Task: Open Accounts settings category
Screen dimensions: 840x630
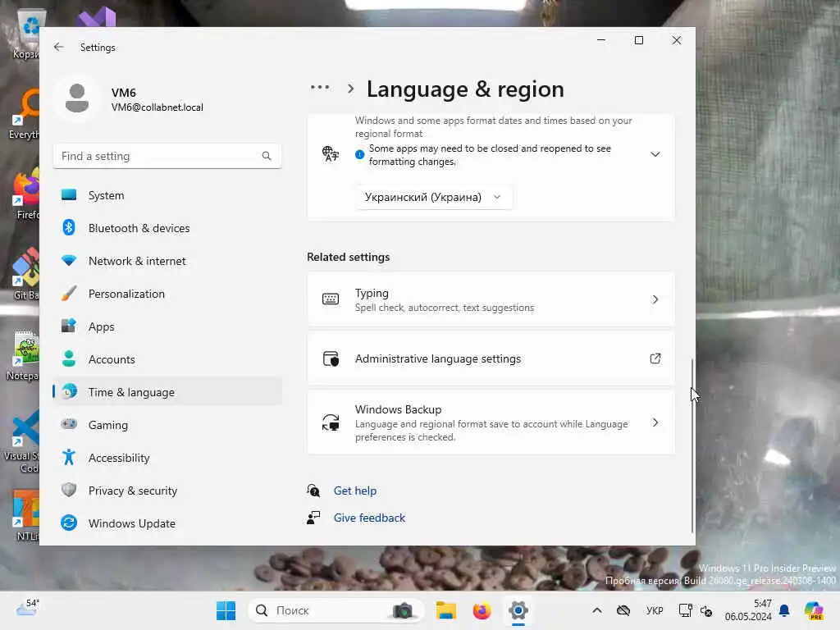Action: [x=167, y=359]
